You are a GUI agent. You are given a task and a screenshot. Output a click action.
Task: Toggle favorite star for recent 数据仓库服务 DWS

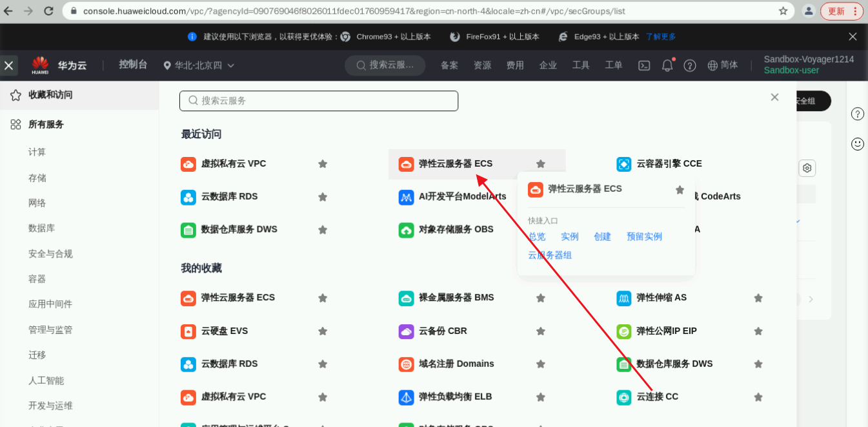[x=323, y=230]
